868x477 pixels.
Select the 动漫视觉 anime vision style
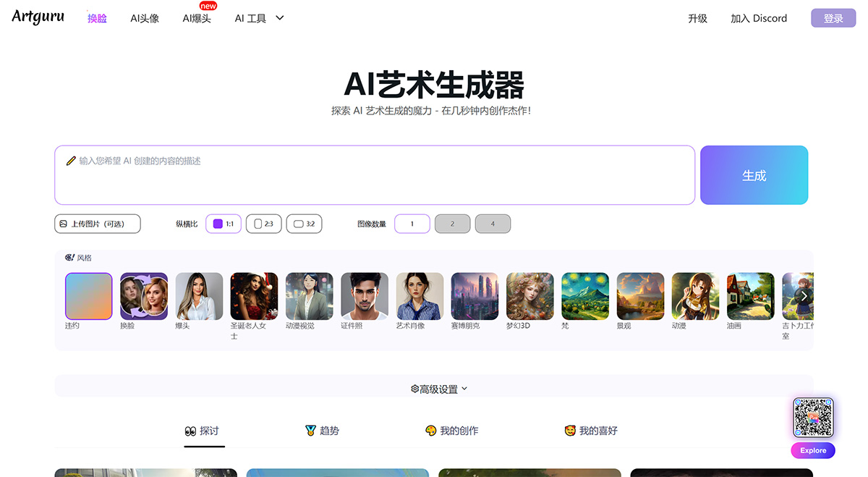pyautogui.click(x=309, y=295)
